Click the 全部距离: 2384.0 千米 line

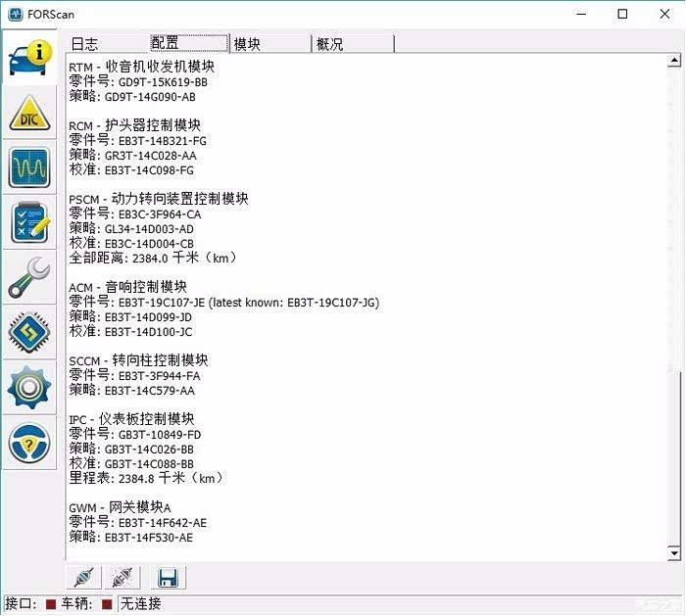(x=153, y=258)
